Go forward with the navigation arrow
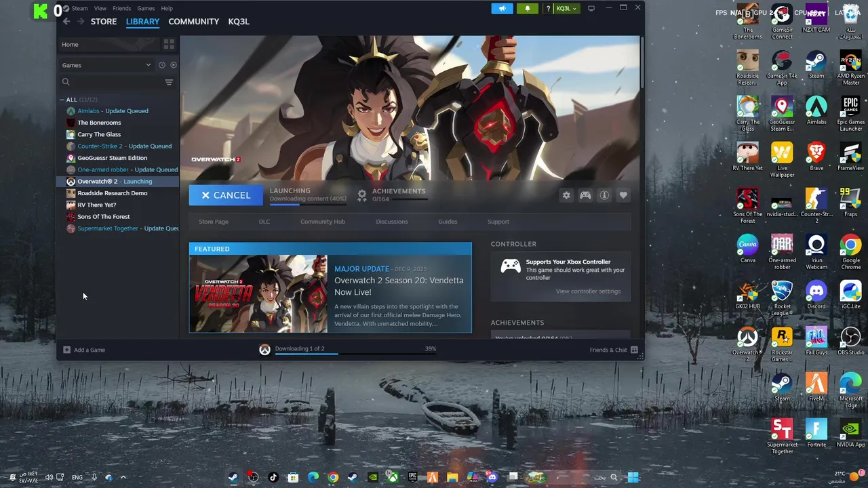 click(x=80, y=22)
